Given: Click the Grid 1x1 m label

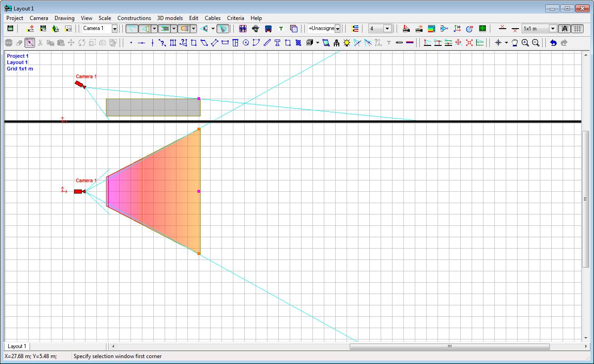Looking at the screenshot, I should tap(19, 69).
